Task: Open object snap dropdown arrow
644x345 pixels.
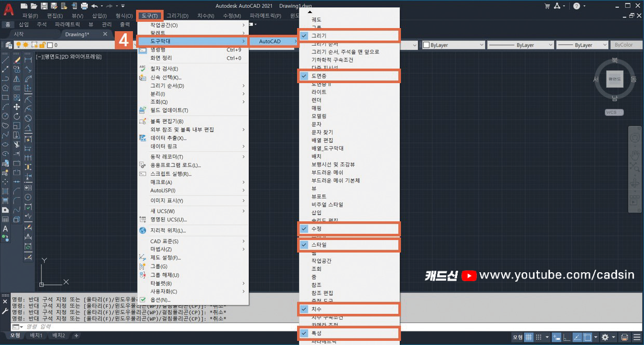Action: pos(596,337)
